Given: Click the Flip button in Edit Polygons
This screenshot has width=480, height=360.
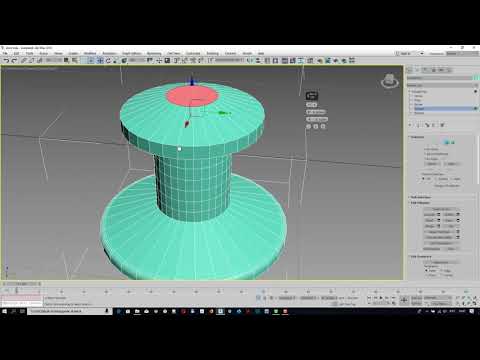Looking at the screenshot, I should click(x=451, y=226).
